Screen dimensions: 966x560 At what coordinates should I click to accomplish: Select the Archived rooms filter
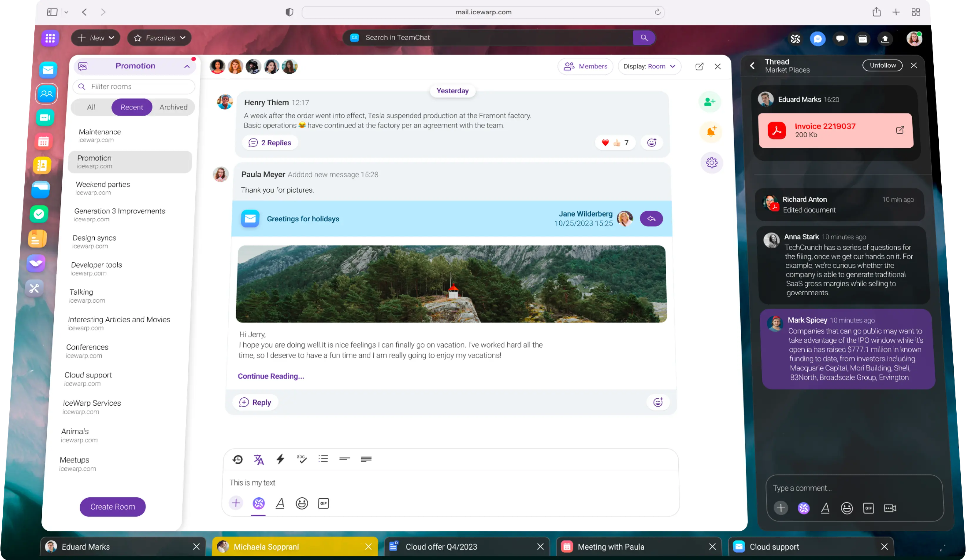(x=173, y=107)
